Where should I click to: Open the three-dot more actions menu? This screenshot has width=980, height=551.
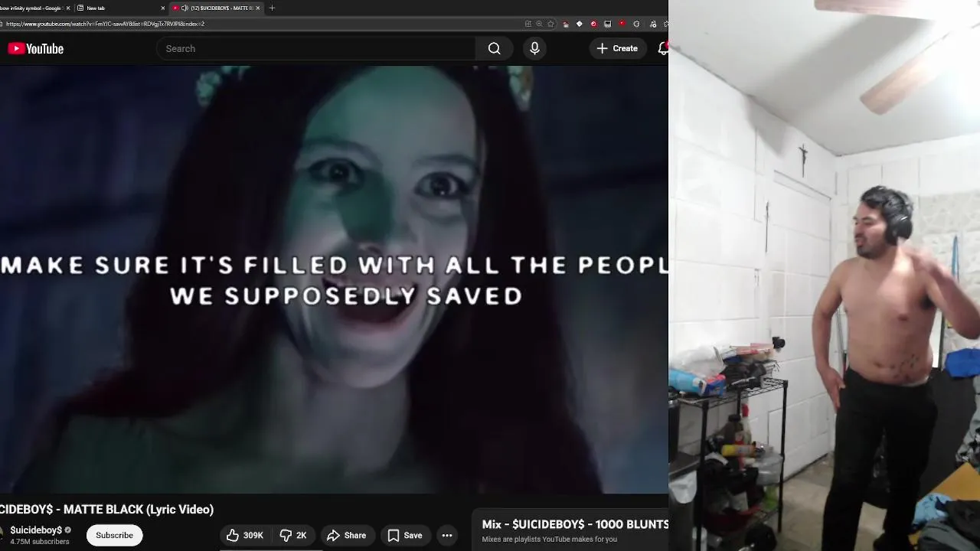tap(447, 536)
